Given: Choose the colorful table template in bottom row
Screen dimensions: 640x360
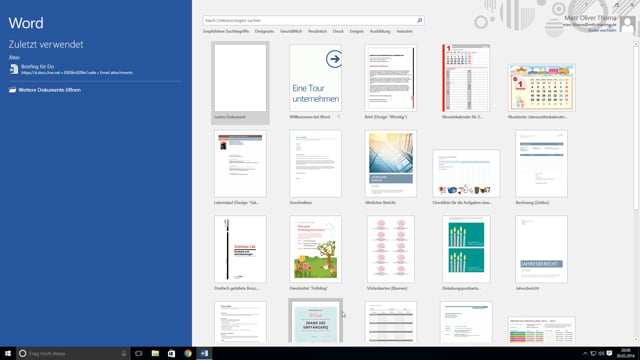Looking at the screenshot, I should pos(542,330).
